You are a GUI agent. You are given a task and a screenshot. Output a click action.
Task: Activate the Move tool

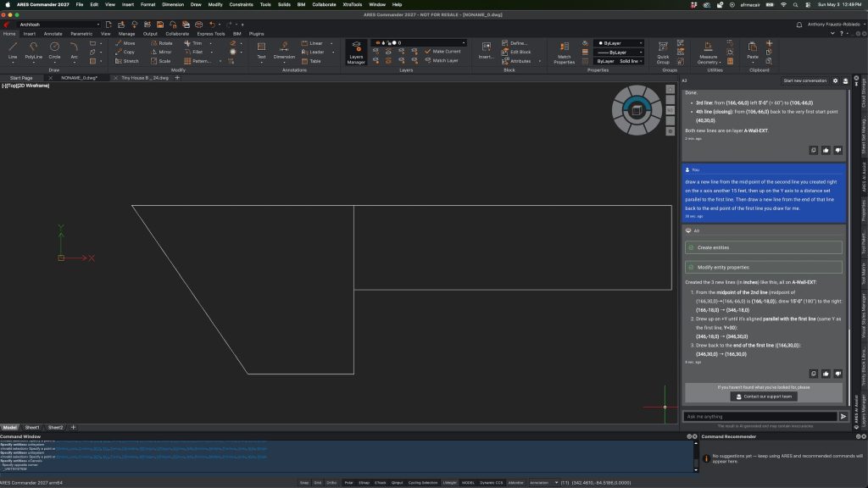coord(125,43)
